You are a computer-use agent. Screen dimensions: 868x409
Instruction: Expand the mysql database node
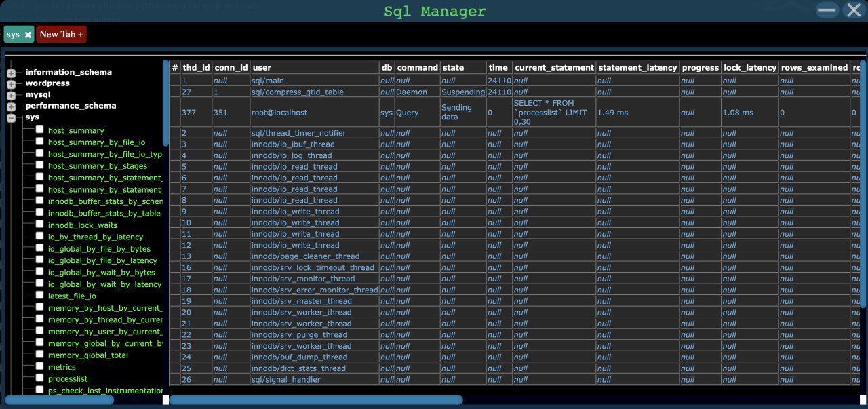pyautogui.click(x=10, y=95)
